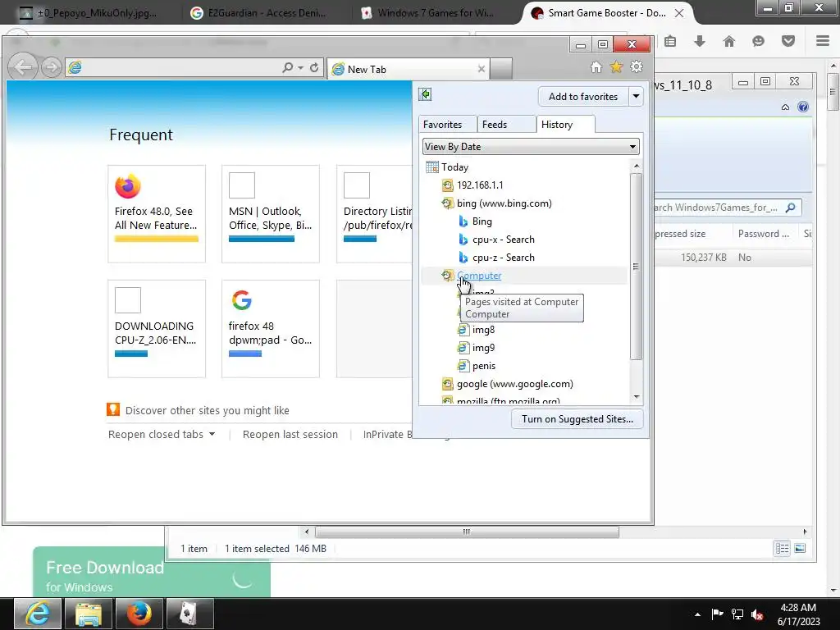Click the IE forward navigation arrow
The image size is (840, 630).
(52, 67)
